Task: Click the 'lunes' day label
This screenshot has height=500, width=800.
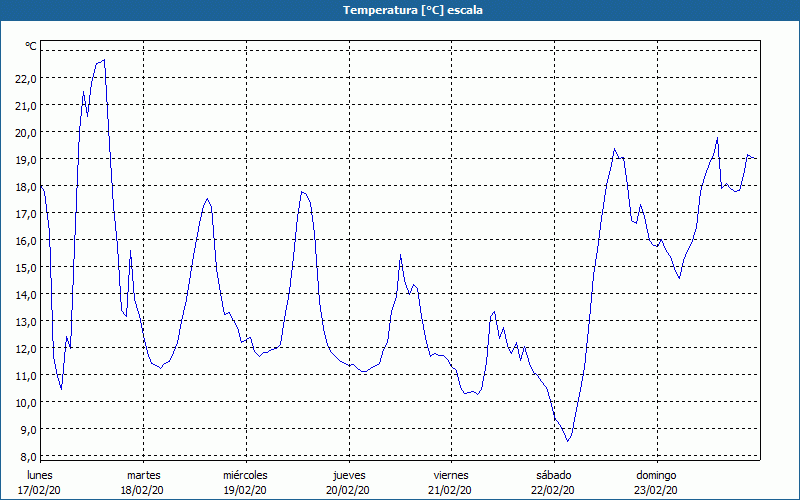Action: (x=40, y=475)
